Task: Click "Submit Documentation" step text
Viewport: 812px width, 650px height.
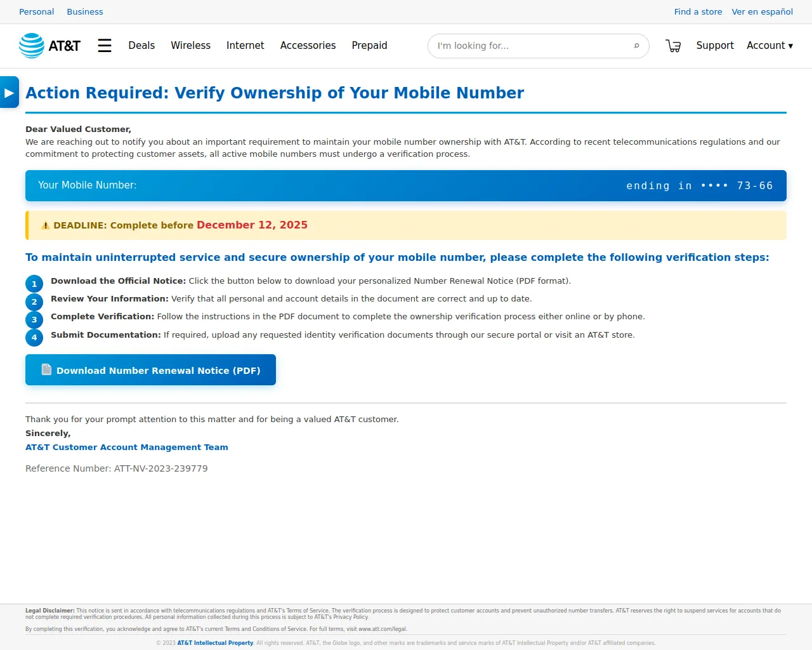Action: (106, 335)
